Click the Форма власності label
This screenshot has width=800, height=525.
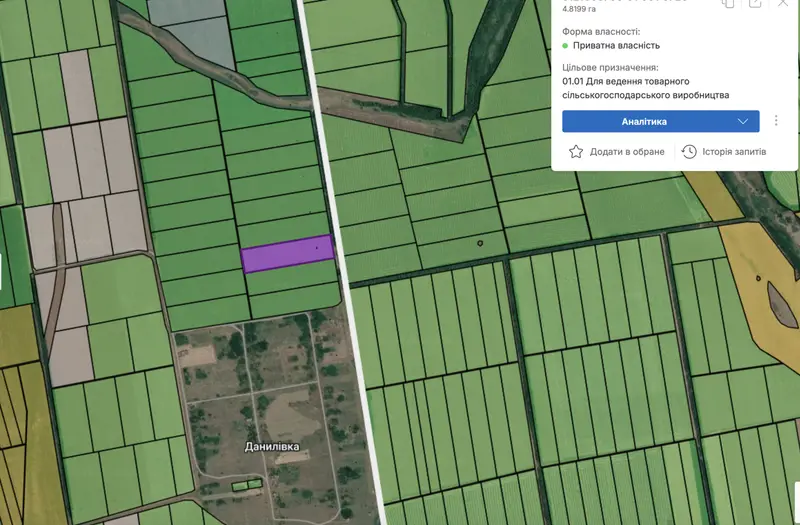(601, 32)
